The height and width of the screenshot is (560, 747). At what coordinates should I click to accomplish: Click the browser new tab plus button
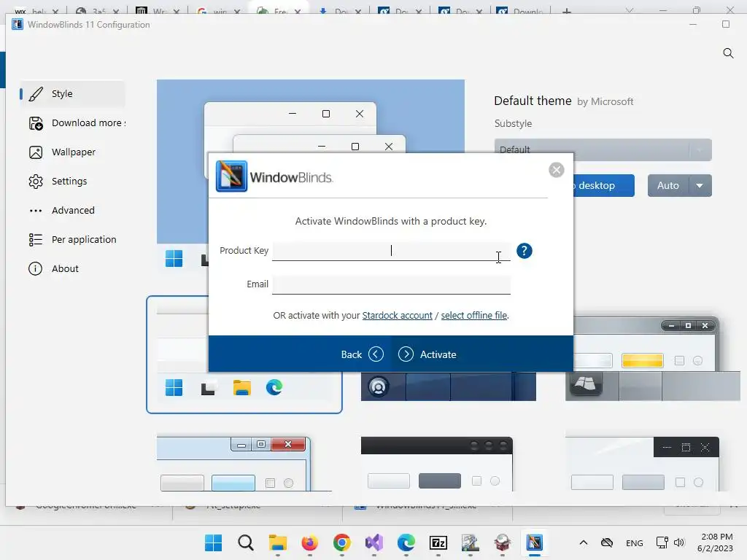566,11
